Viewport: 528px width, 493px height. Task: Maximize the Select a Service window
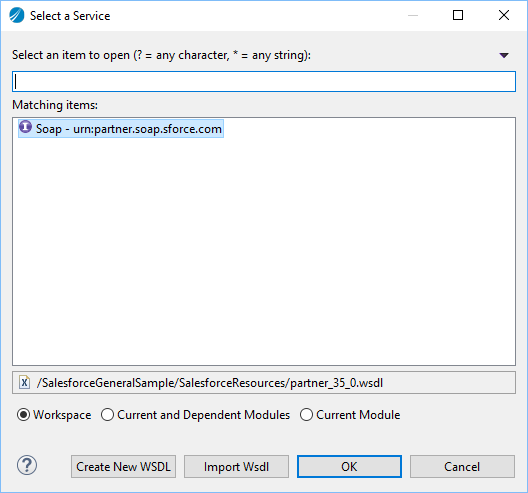[458, 15]
